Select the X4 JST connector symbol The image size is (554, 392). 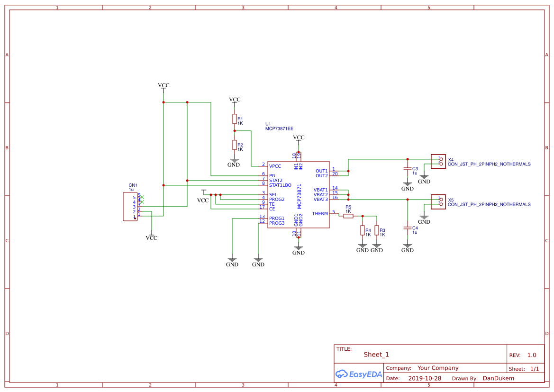click(x=438, y=162)
